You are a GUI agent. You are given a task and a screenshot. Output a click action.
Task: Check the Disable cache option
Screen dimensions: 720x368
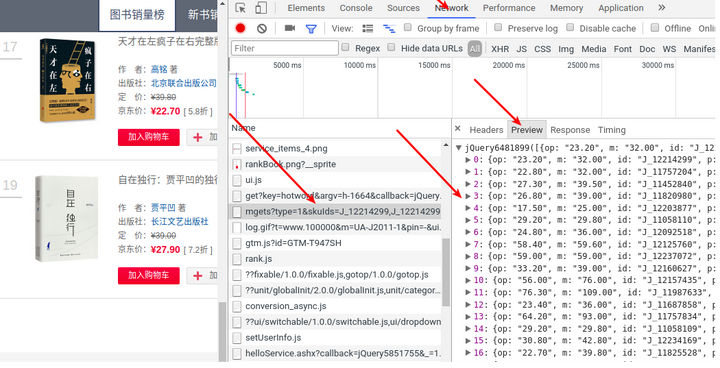pyautogui.click(x=570, y=28)
